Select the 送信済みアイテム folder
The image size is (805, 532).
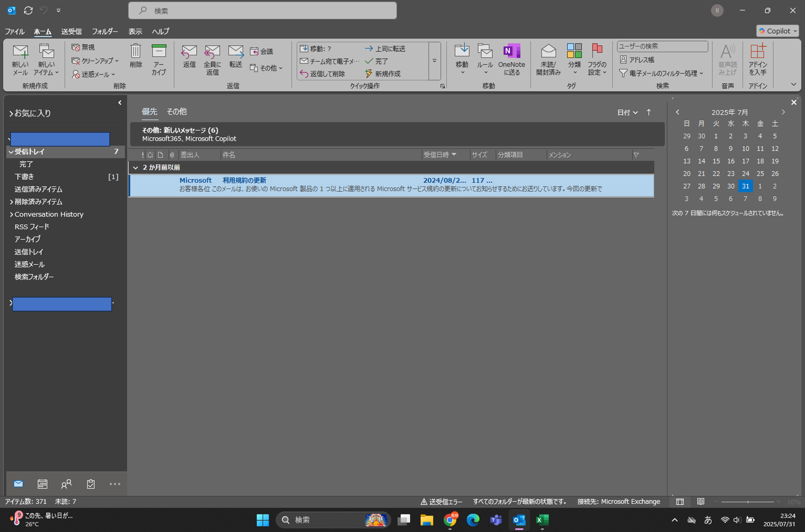point(38,189)
